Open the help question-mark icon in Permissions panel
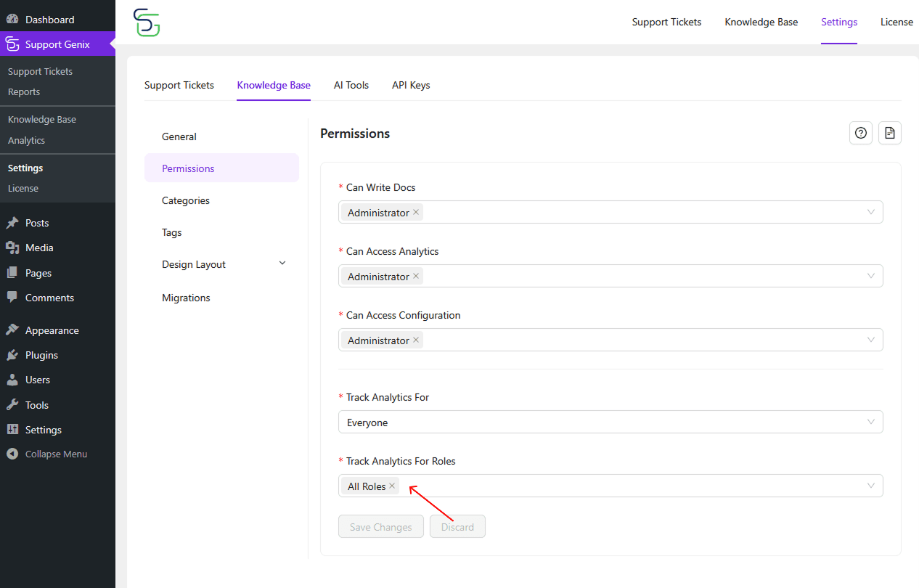Viewport: 919px width, 588px height. pyautogui.click(x=860, y=133)
